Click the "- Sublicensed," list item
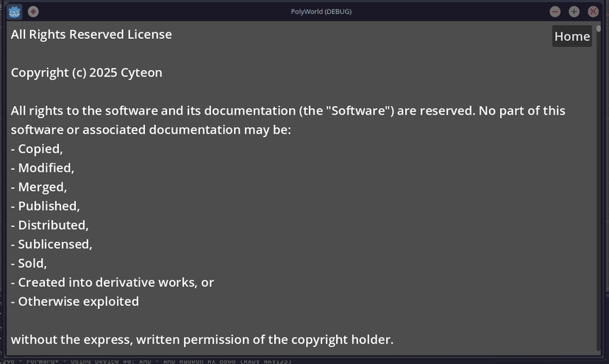Viewport: 609px width, 364px height. click(51, 244)
